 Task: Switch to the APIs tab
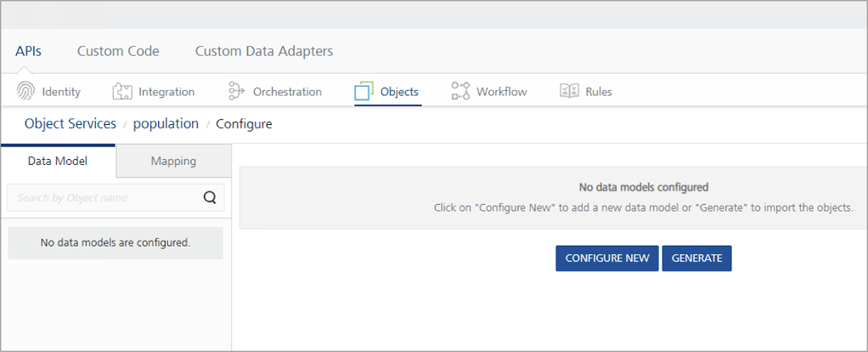click(28, 51)
